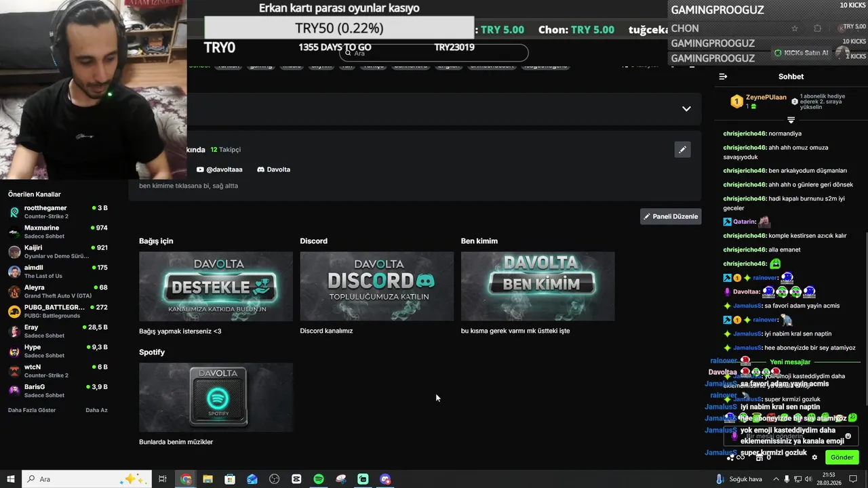Image resolution: width=868 pixels, height=488 pixels.
Task: Open Task View in the taskbar
Action: click(x=163, y=479)
